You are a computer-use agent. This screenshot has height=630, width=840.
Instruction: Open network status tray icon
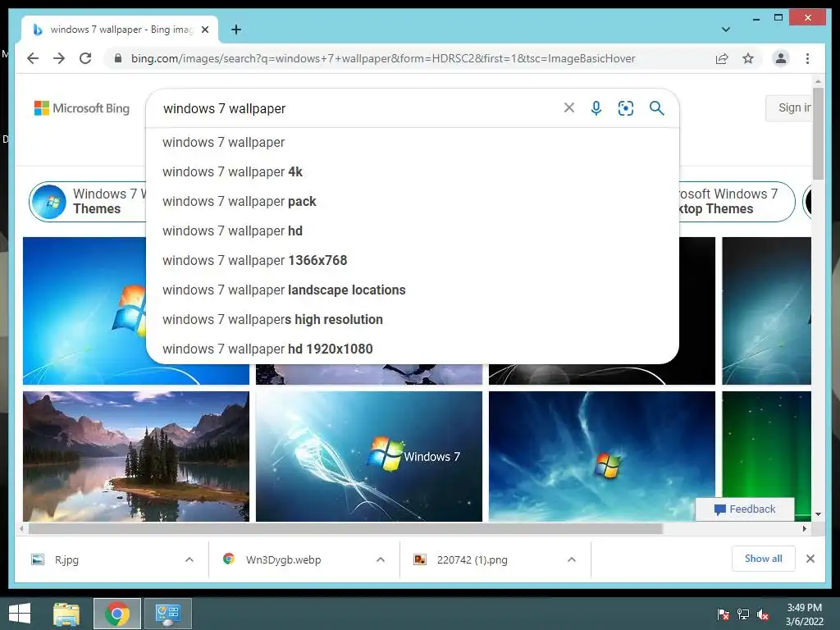pyautogui.click(x=743, y=614)
